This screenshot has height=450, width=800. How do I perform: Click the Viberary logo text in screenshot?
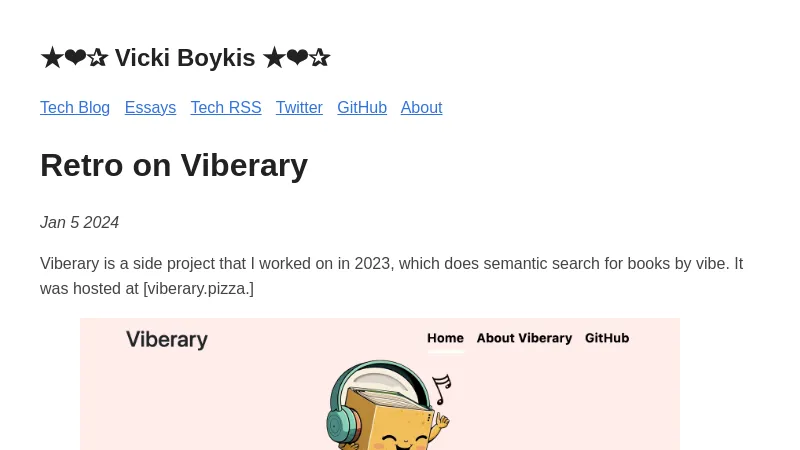point(167,340)
